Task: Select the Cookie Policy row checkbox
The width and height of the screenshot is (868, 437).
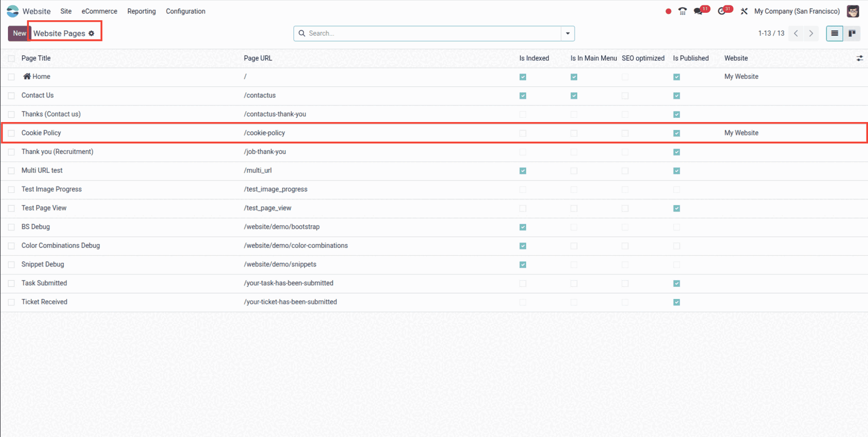Action: (x=11, y=133)
